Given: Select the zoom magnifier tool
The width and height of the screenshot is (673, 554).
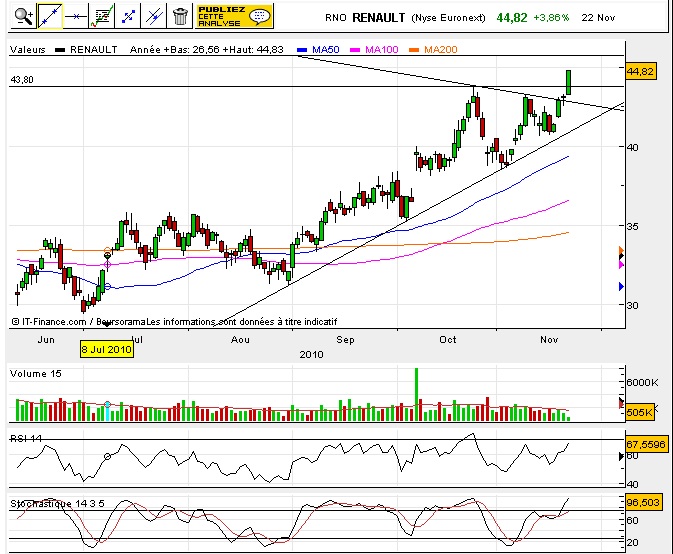Looking at the screenshot, I should point(24,17).
